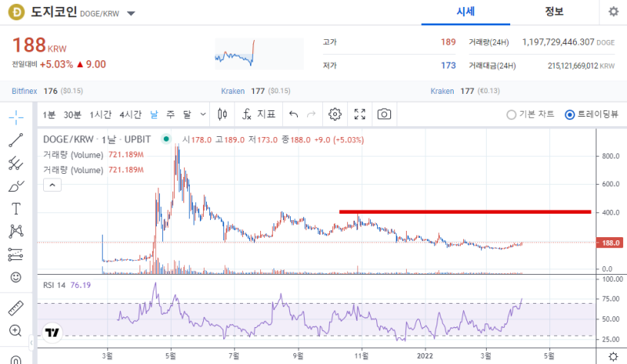Viewport: 627px width, 364px height.
Task: Click the 188 KRW current price
Action: tap(39, 45)
